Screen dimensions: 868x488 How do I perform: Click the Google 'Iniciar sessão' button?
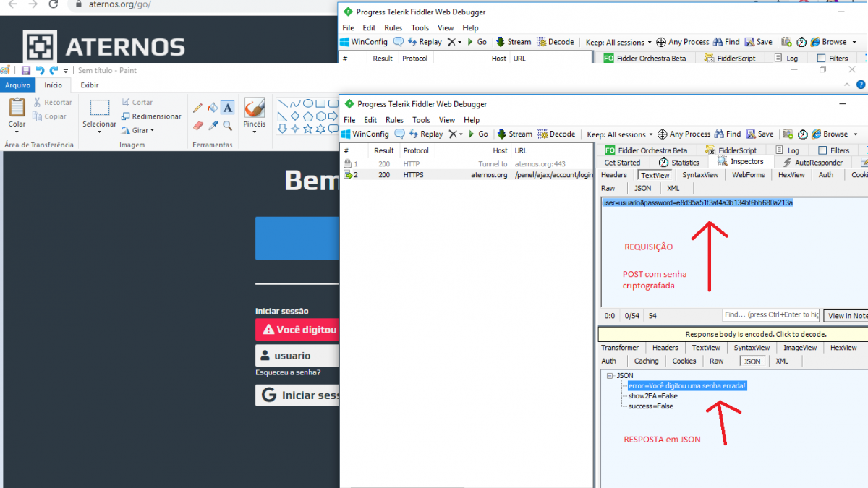tap(297, 395)
